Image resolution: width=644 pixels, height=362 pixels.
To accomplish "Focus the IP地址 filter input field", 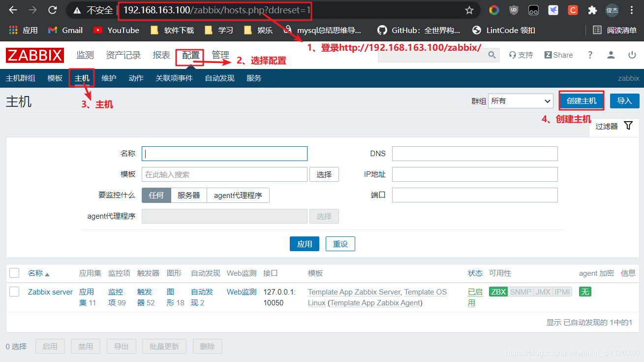I will (475, 174).
